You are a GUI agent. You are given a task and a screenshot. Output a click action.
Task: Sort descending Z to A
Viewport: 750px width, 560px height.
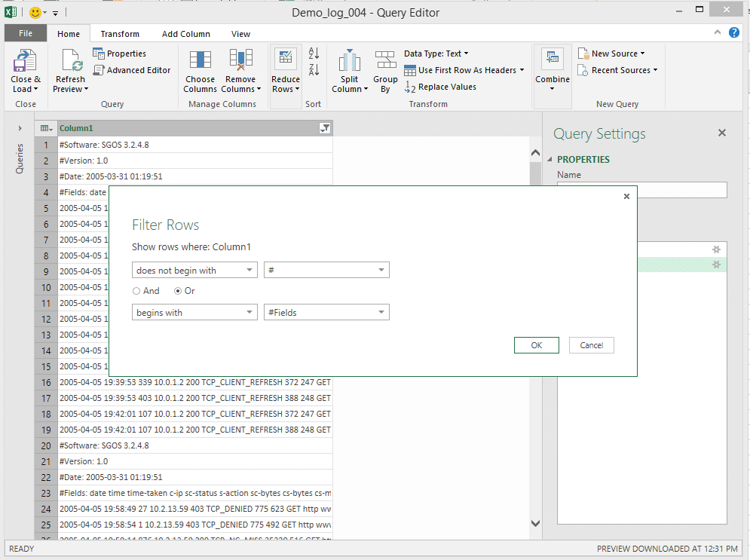314,70
